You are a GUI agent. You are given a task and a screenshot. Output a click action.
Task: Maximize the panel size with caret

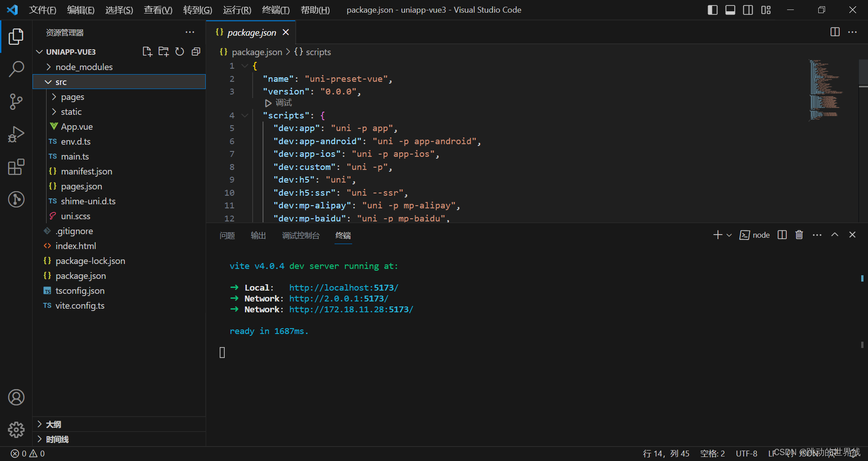(835, 235)
